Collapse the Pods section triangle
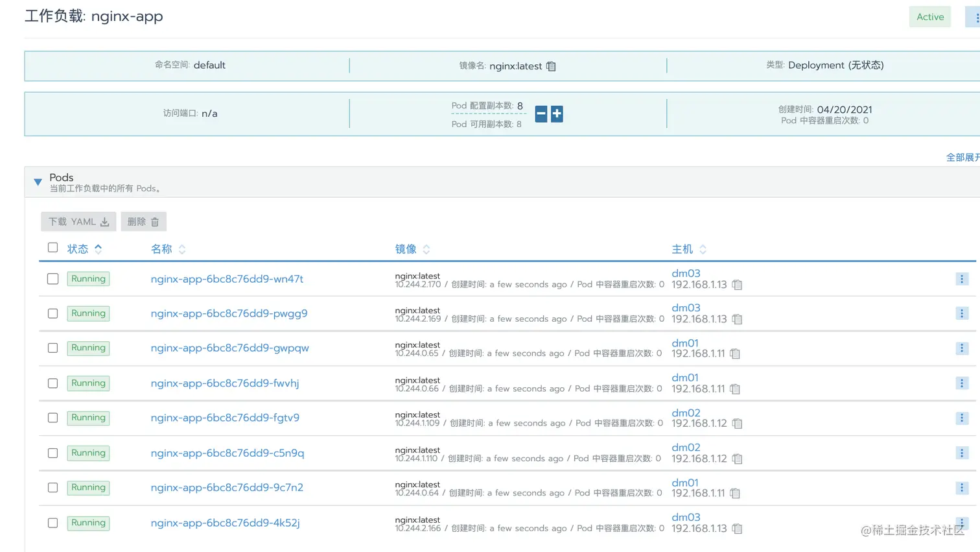 38,182
